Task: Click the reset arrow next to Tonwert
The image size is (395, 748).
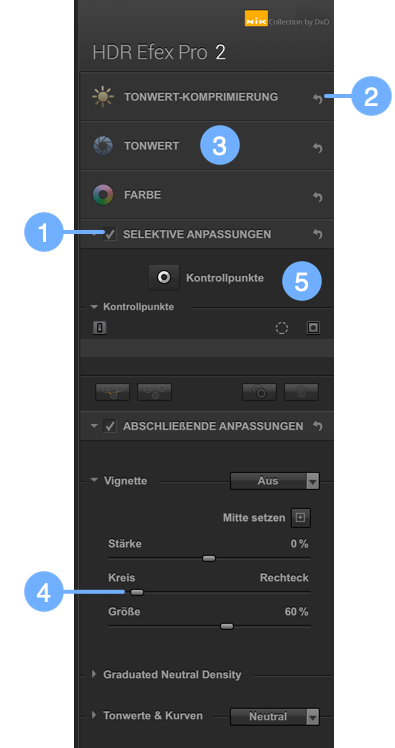Action: point(318,148)
